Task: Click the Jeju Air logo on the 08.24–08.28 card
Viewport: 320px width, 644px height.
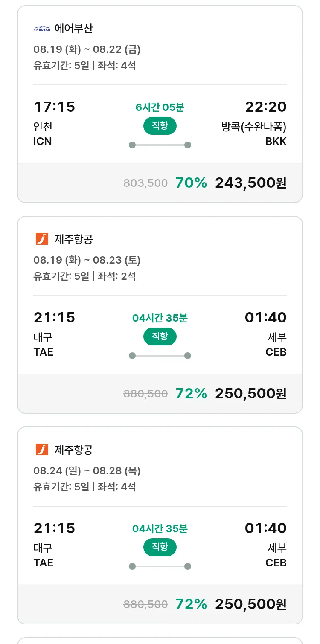Action: click(x=42, y=450)
